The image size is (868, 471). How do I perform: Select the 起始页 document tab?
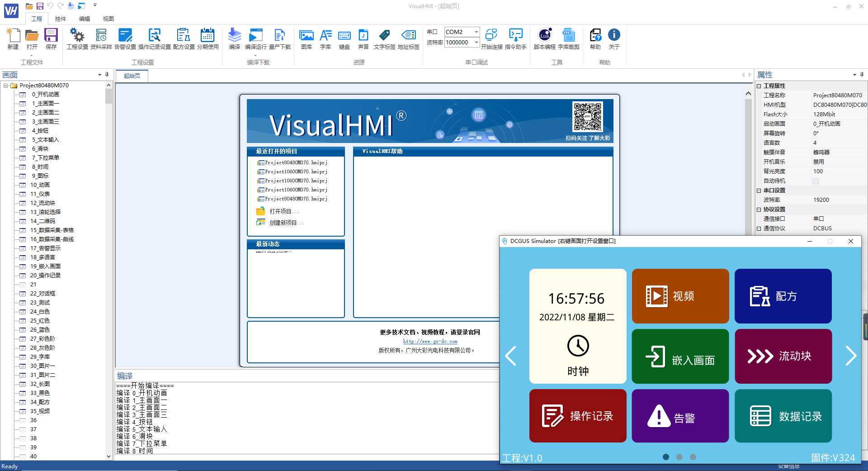[132, 76]
